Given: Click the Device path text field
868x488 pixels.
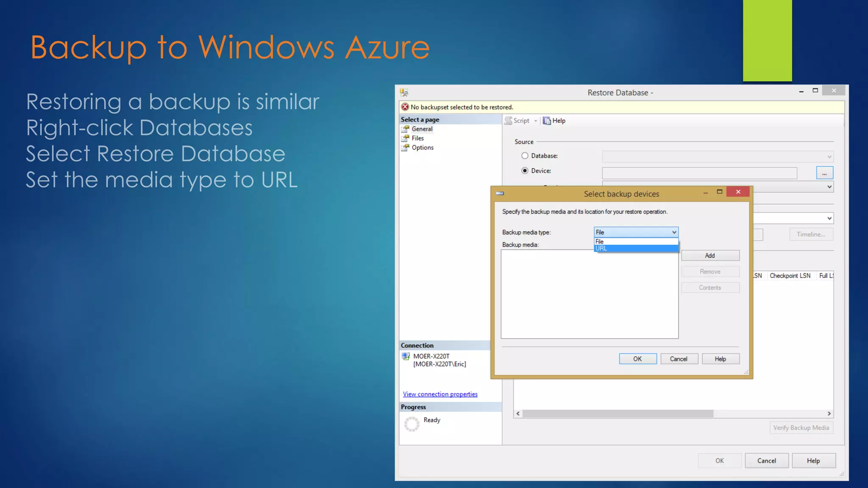Looking at the screenshot, I should [x=699, y=173].
